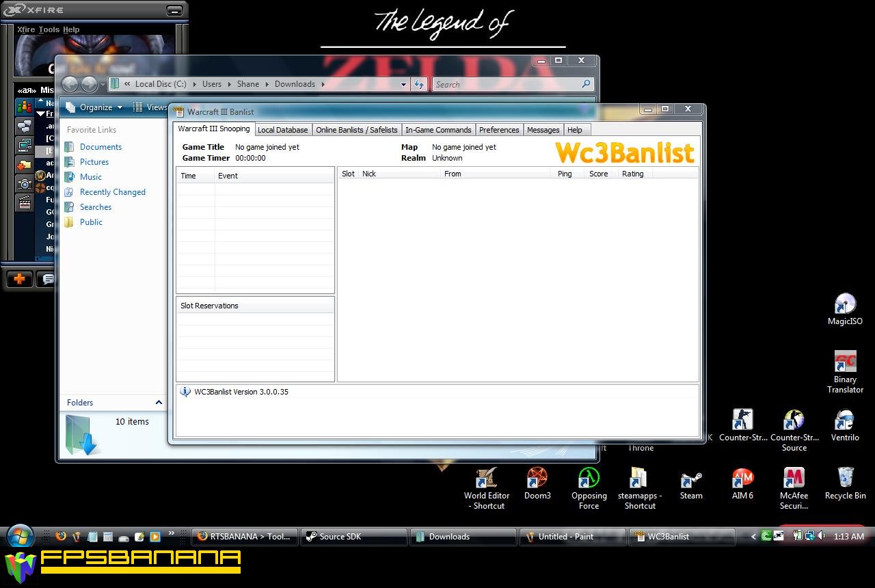The image size is (875, 588).
Task: Open the Windows Start orb
Action: [x=20, y=537]
